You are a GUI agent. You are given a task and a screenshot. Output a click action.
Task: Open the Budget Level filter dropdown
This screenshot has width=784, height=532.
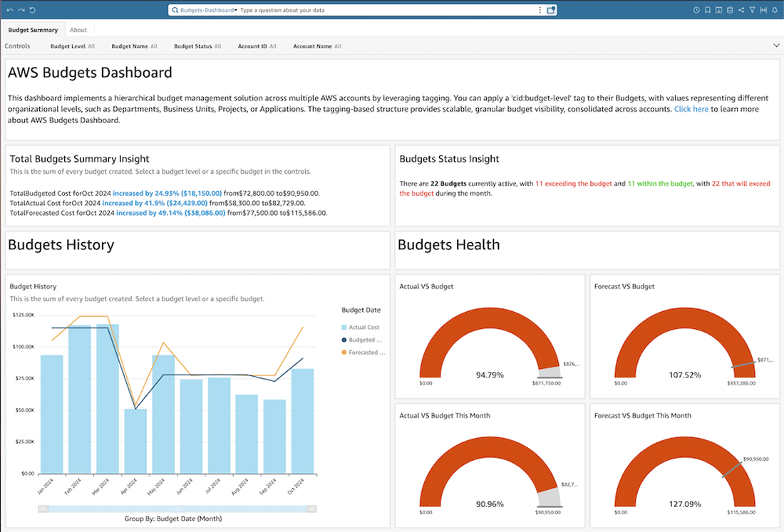point(72,46)
